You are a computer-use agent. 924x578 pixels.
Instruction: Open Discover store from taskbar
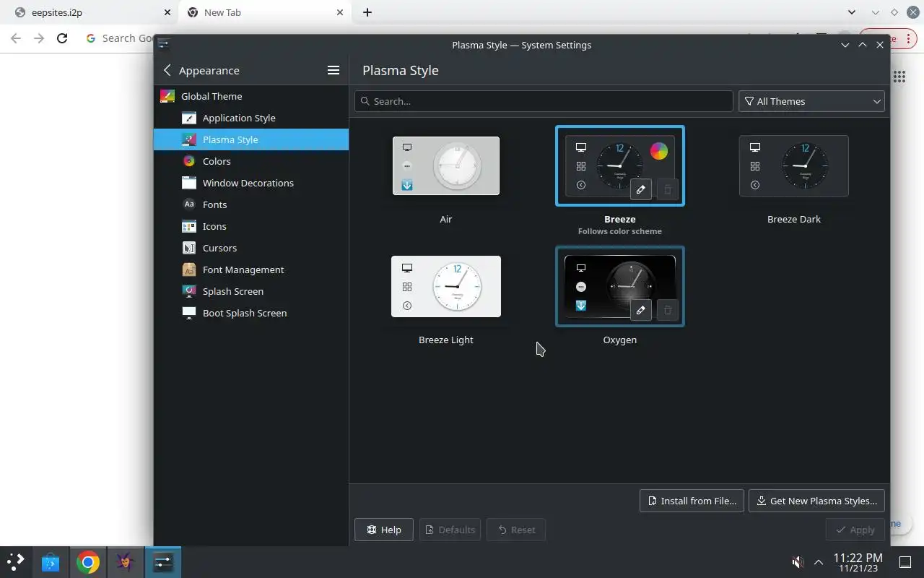(x=51, y=562)
